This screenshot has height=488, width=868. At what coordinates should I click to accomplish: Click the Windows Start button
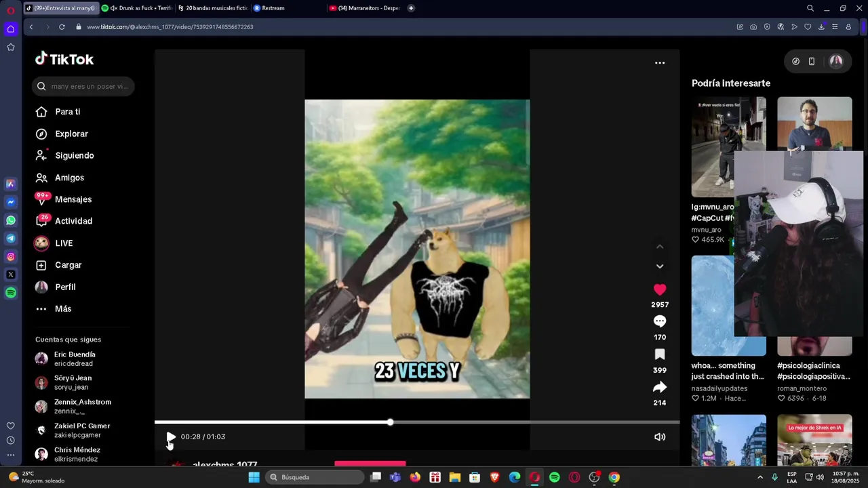pos(254,477)
